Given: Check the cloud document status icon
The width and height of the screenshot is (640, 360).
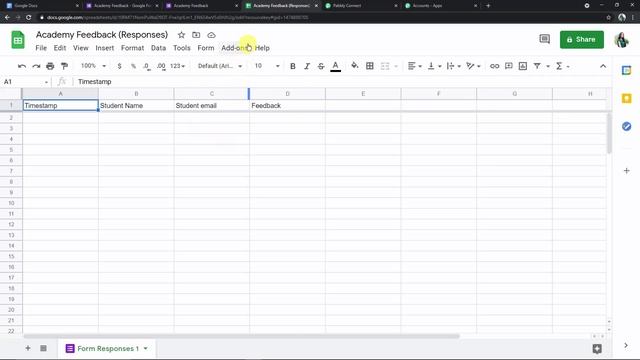Looking at the screenshot, I should (x=211, y=35).
